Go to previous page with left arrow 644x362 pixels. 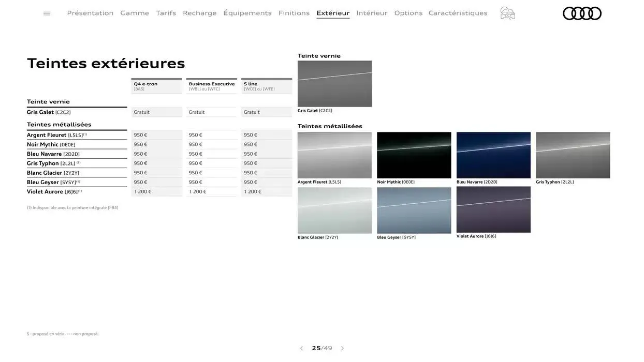coord(301,347)
